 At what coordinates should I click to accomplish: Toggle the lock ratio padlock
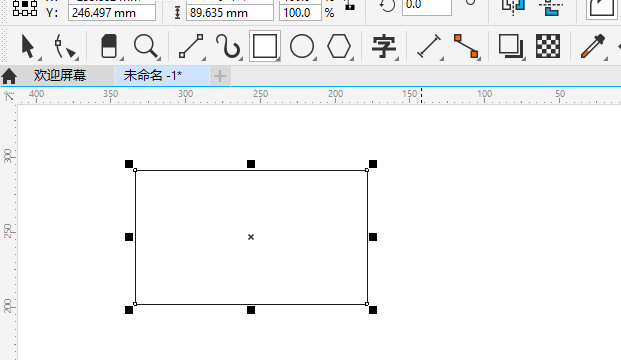pos(349,5)
